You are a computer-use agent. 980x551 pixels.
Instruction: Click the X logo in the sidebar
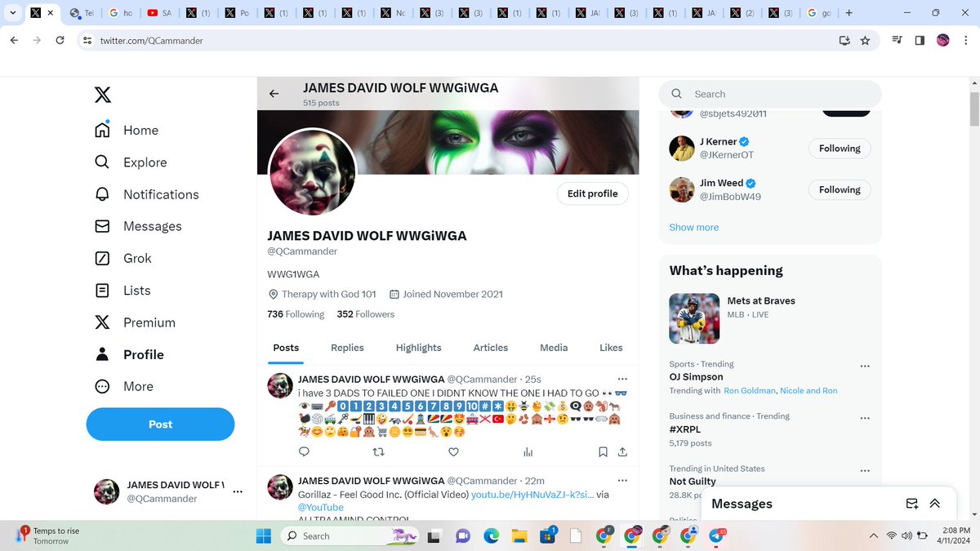point(102,96)
